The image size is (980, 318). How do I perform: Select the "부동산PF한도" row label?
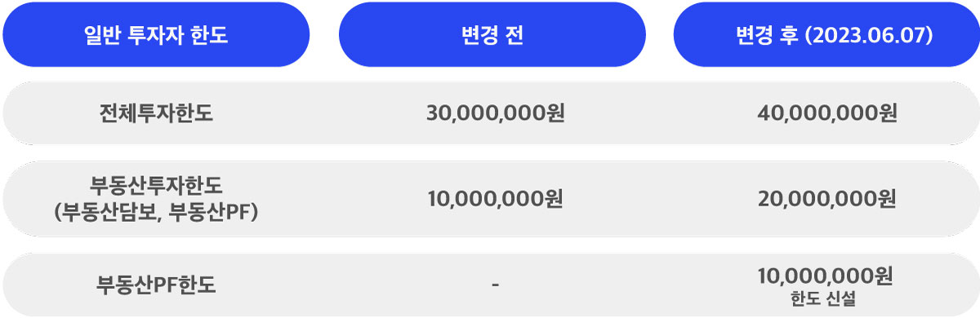[x=157, y=286]
